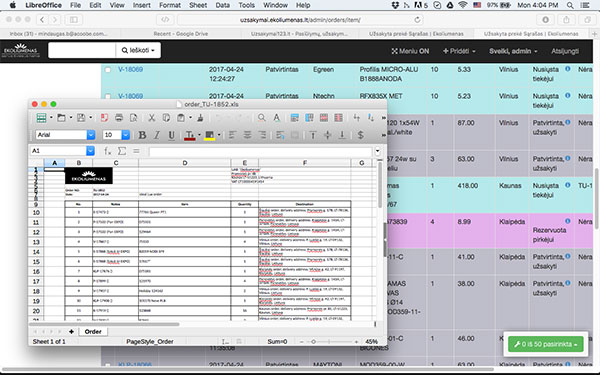
Task: Align cell text left
Action: [232, 135]
